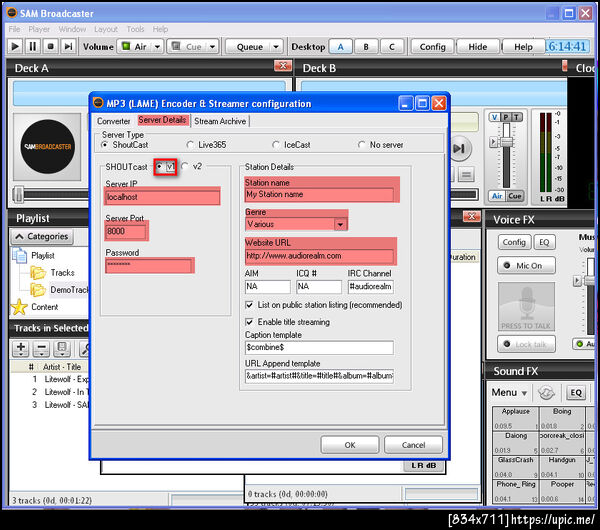600x530 pixels.
Task: Open the Cue volume dropdown arrow
Action: point(212,47)
